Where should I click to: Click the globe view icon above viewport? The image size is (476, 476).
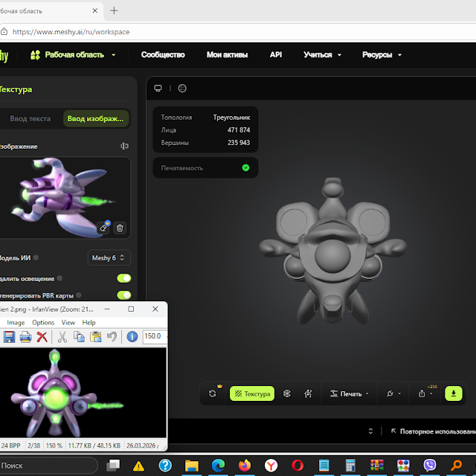coord(182,89)
